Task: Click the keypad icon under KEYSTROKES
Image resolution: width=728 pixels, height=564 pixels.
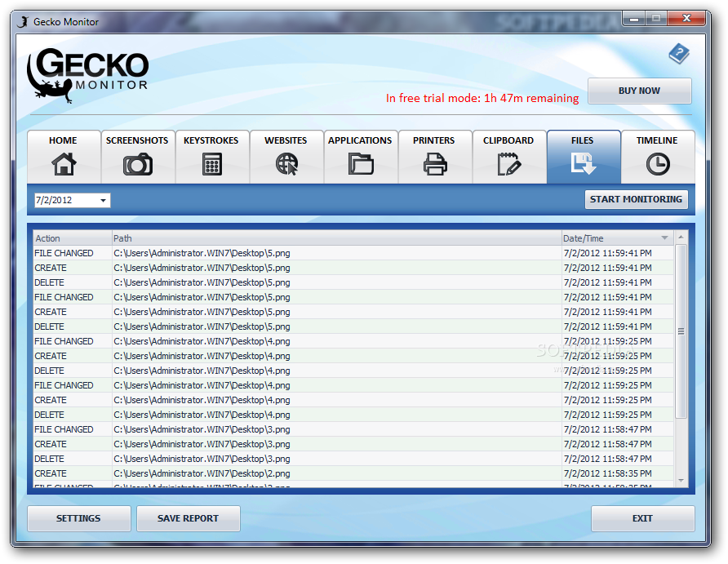Action: (211, 164)
